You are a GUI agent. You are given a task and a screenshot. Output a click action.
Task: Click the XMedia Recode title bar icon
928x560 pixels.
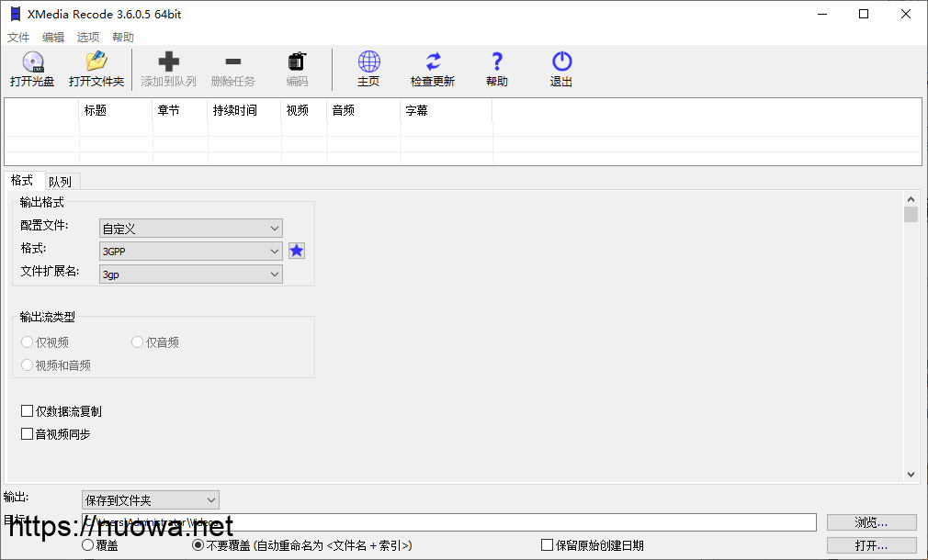(16, 14)
